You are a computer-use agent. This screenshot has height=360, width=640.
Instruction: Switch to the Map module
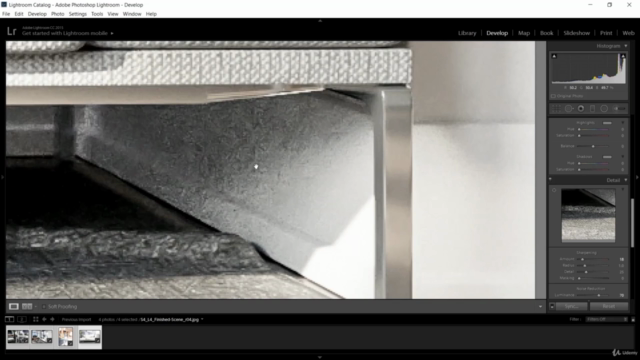click(x=524, y=33)
